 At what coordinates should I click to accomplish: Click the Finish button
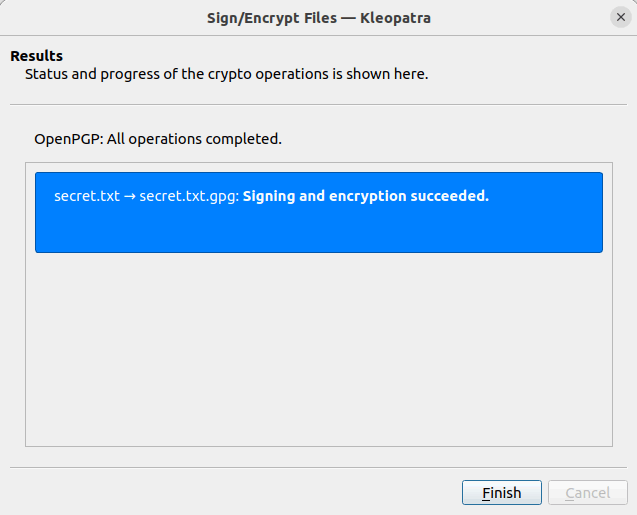pyautogui.click(x=501, y=493)
